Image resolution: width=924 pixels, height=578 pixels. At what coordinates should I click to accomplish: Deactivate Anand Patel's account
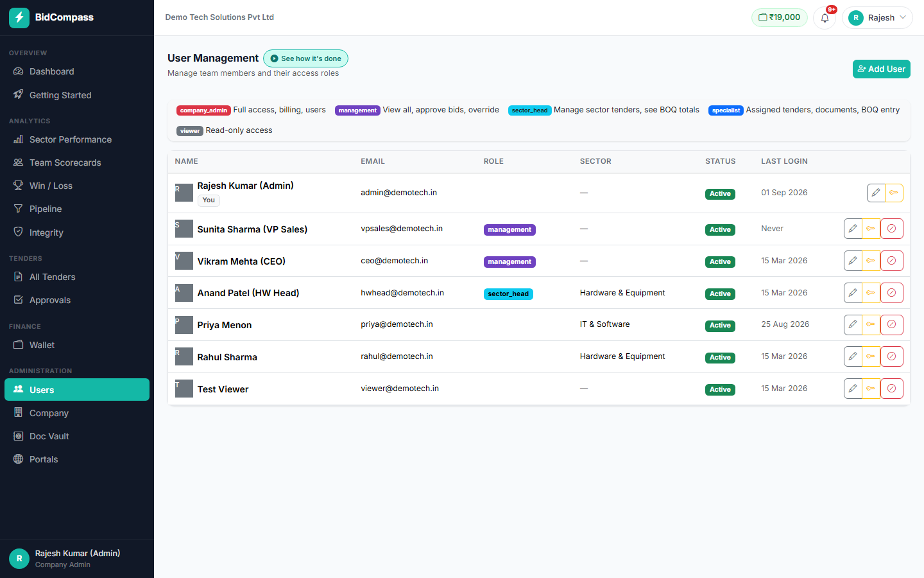(x=892, y=293)
